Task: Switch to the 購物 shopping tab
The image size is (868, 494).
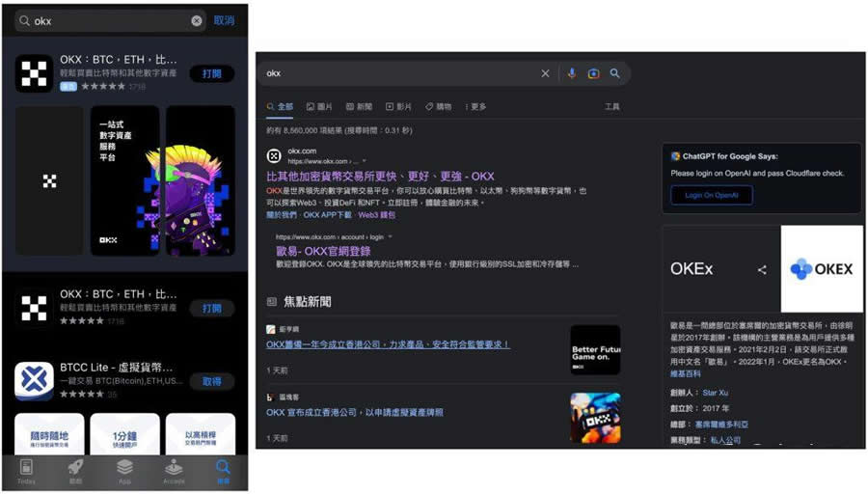Action: click(x=439, y=106)
